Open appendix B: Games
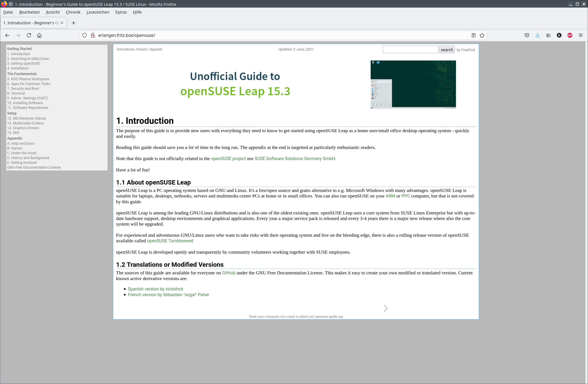 15,148
